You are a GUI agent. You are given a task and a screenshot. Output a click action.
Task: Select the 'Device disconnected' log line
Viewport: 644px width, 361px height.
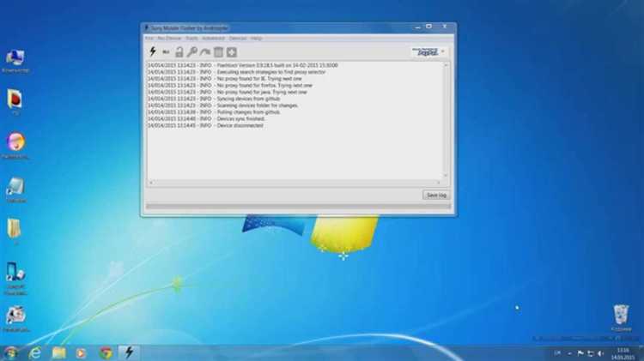coord(205,125)
